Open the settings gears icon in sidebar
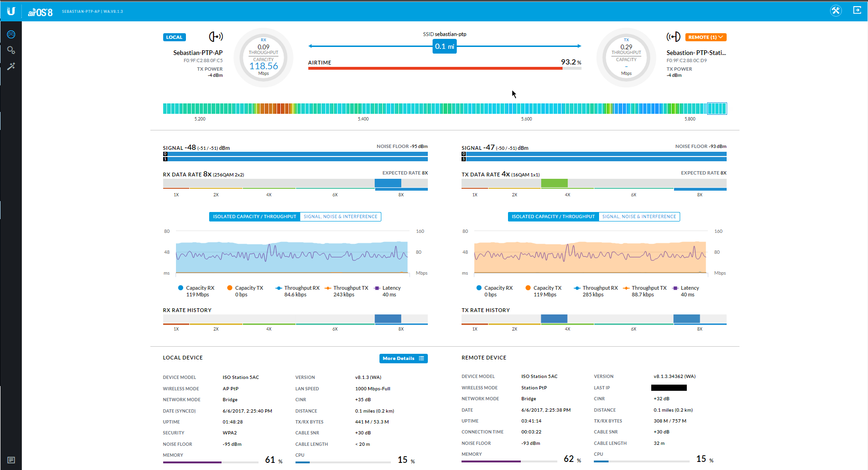Viewport: 868px width, 470px height. click(x=11, y=50)
